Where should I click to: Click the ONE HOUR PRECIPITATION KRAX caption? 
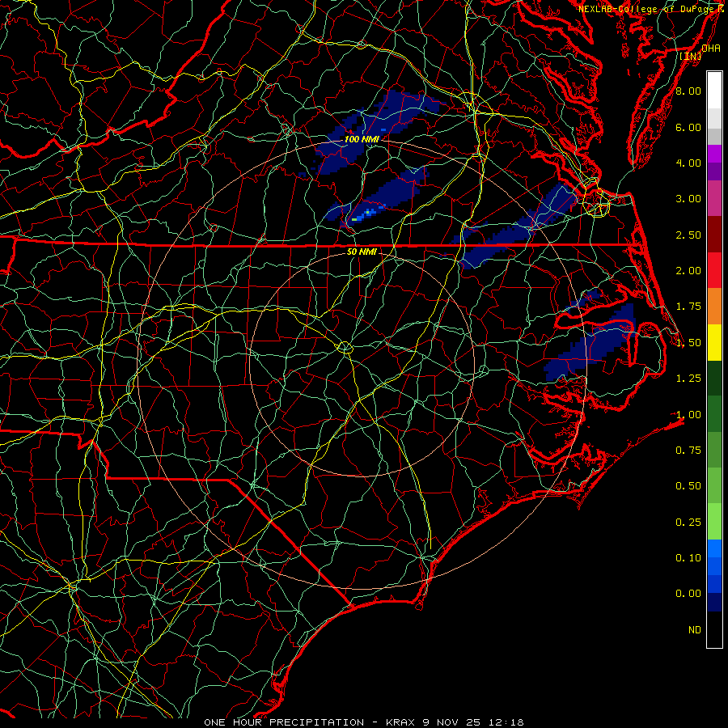click(x=364, y=722)
